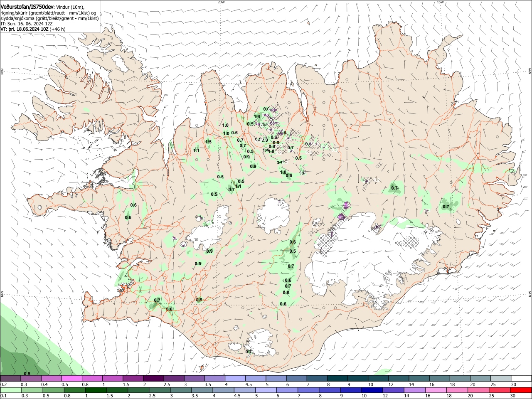Pick the lower-row light pink swatch between 16 and 18
Screen dimensions: 532x399
coord(436,390)
